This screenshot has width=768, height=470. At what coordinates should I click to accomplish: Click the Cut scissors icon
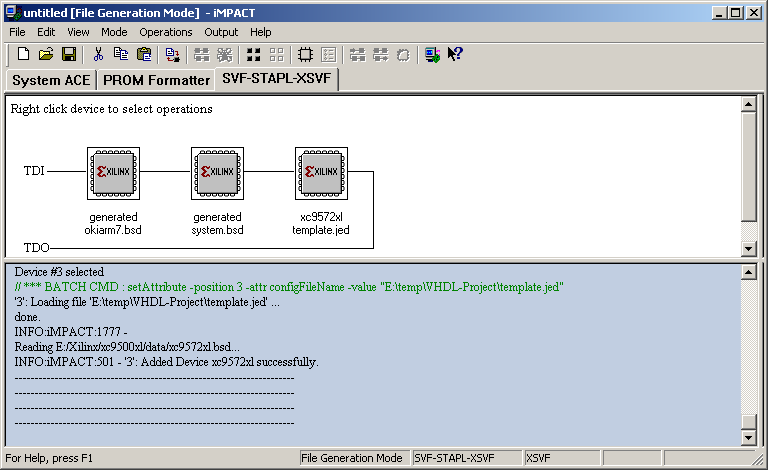pos(98,54)
